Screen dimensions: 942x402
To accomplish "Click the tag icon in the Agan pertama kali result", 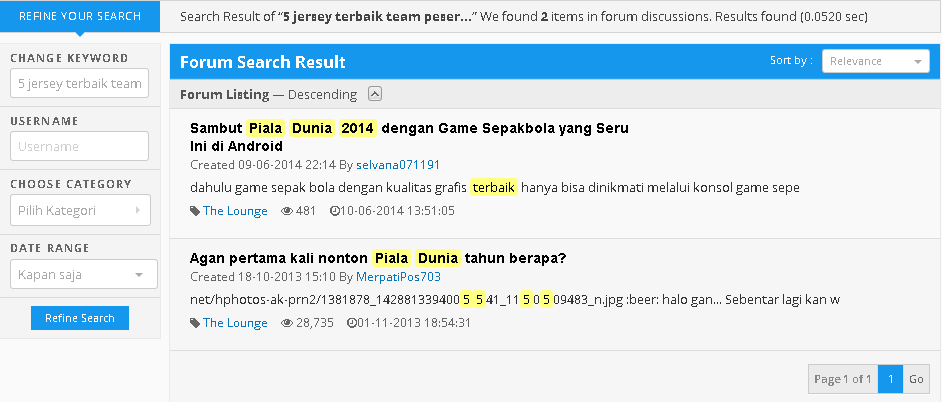I will [195, 323].
